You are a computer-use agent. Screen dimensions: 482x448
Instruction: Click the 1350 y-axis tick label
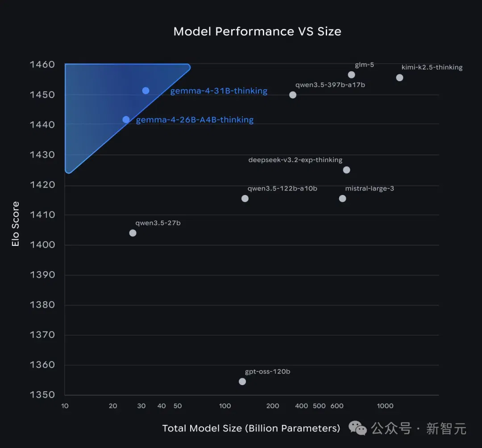[42, 394]
